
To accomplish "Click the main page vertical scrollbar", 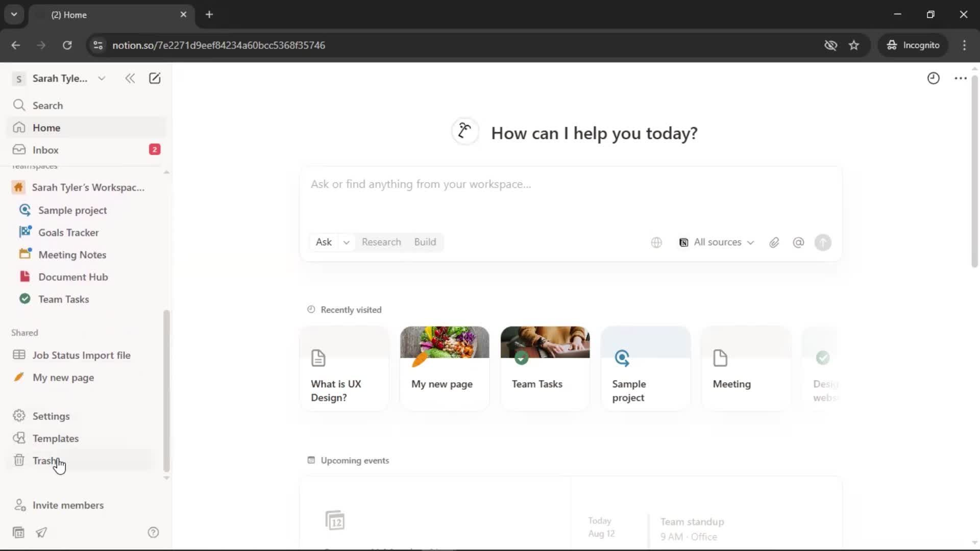I will pos(974,171).
